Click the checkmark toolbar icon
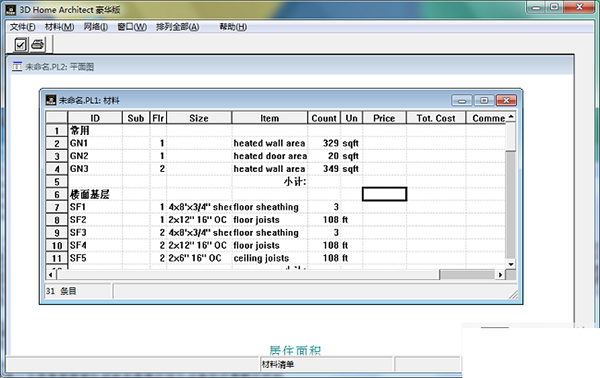The height and width of the screenshot is (378, 600). (x=20, y=45)
